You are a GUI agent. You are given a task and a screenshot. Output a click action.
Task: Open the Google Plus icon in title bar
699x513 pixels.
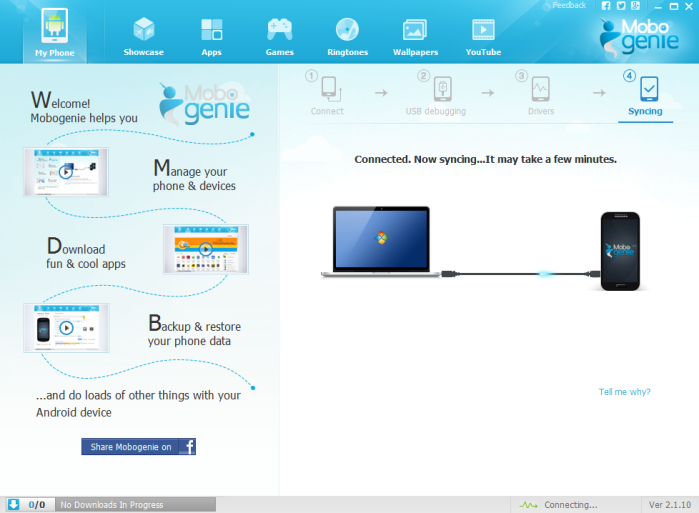[635, 6]
